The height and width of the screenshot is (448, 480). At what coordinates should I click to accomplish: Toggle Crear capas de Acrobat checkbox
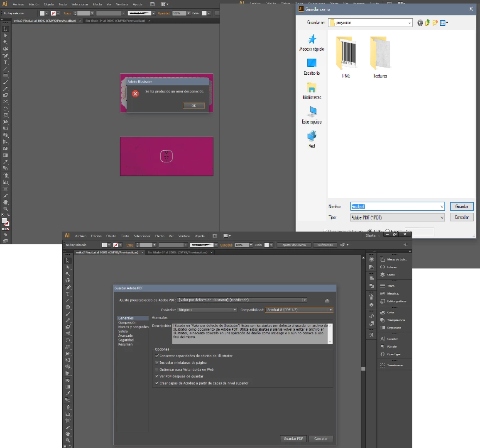tap(157, 383)
